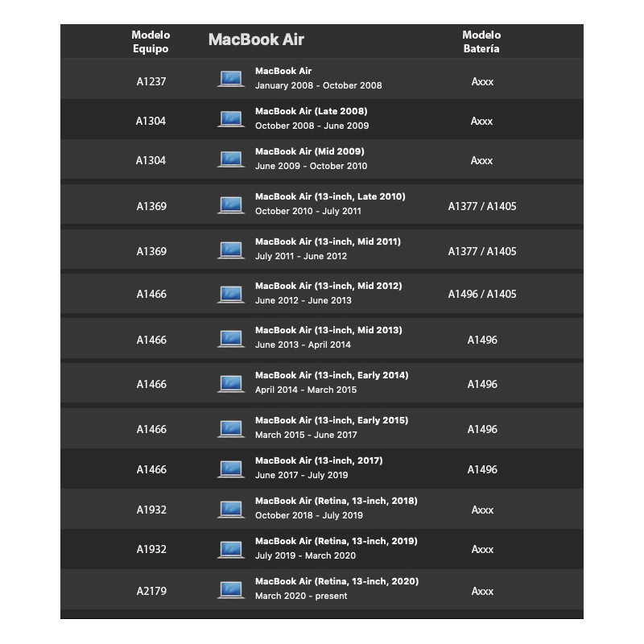The height and width of the screenshot is (644, 644).
Task: Click the laptop icon for 13-inch, Mid 2012
Action: pyautogui.click(x=231, y=294)
